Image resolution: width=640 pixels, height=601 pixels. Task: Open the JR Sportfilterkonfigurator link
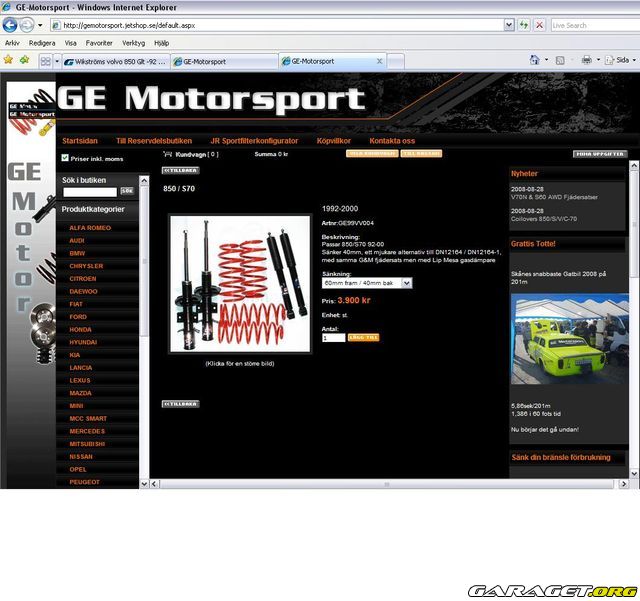(x=256, y=141)
